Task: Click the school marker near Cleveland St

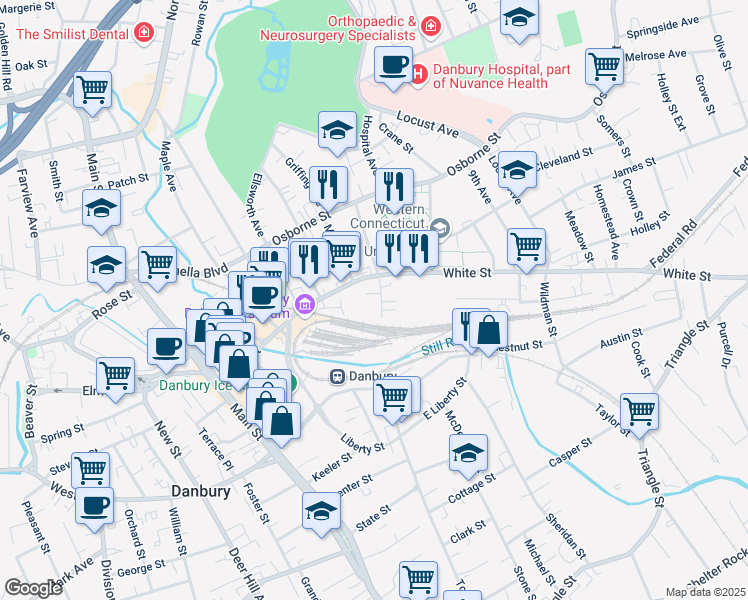Action: tap(518, 174)
